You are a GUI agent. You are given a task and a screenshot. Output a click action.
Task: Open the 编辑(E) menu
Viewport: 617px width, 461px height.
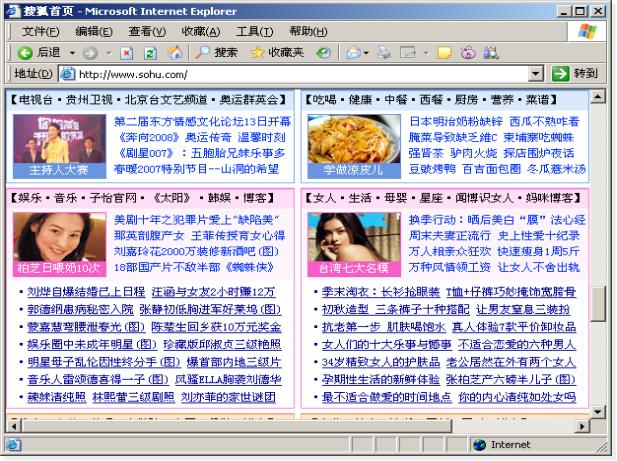tap(94, 31)
